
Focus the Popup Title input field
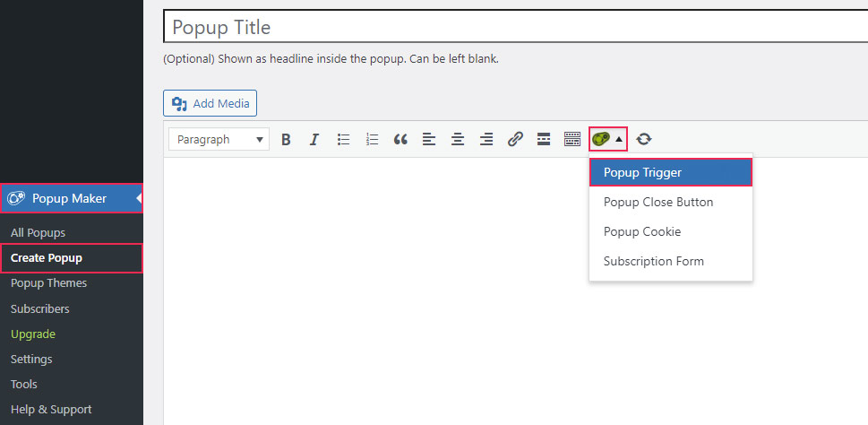click(515, 27)
